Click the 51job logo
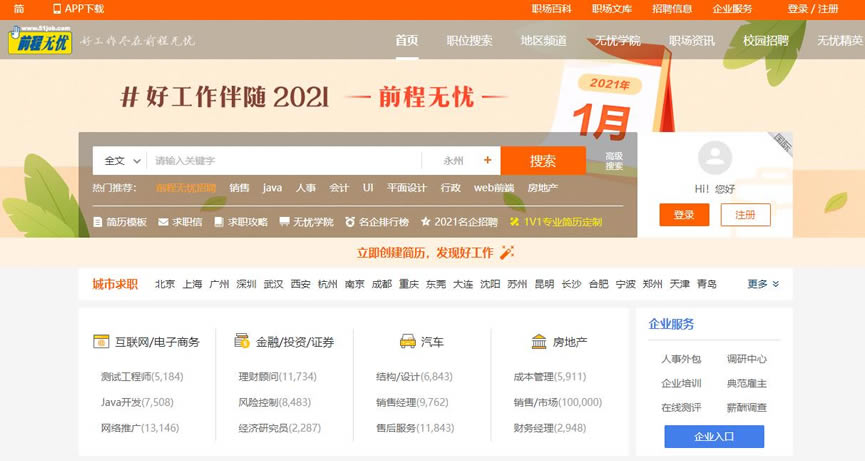This screenshot has height=461, width=865. point(40,40)
